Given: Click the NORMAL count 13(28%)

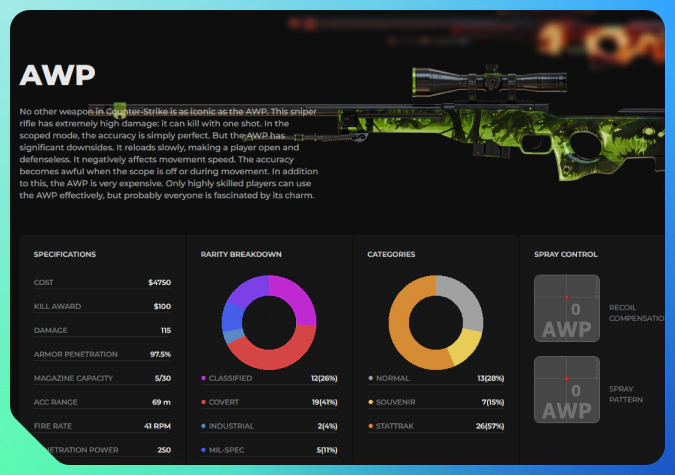Looking at the screenshot, I should click(x=491, y=378).
